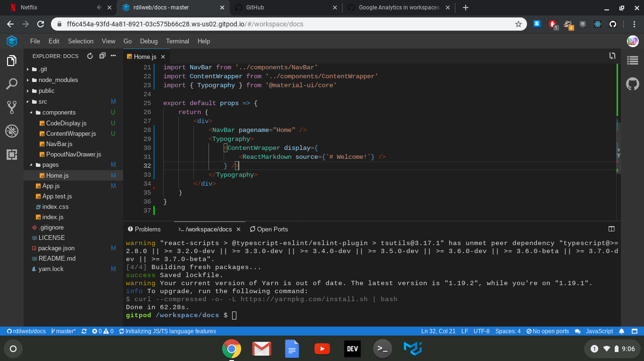Open the outline list icon in the right sidebar

click(632, 60)
